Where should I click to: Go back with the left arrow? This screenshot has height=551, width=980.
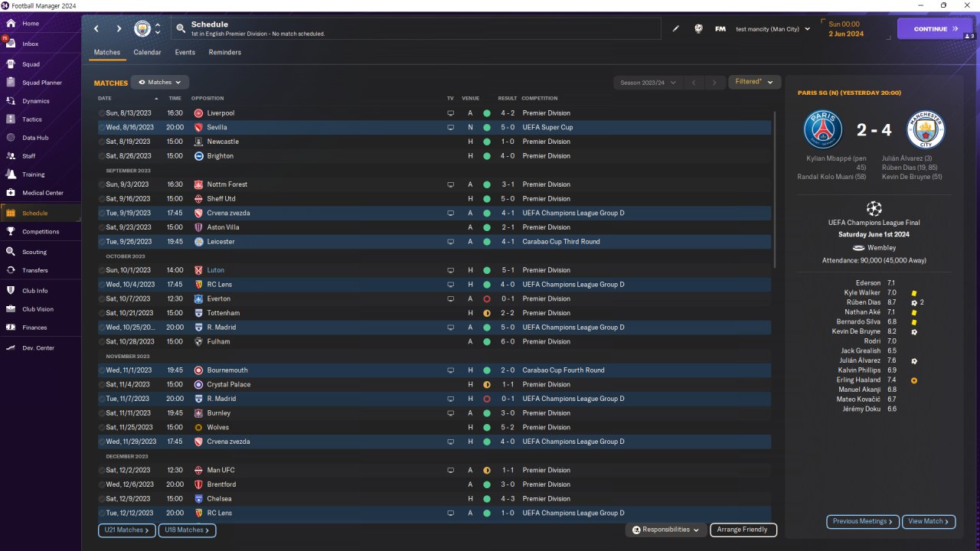tap(96, 29)
